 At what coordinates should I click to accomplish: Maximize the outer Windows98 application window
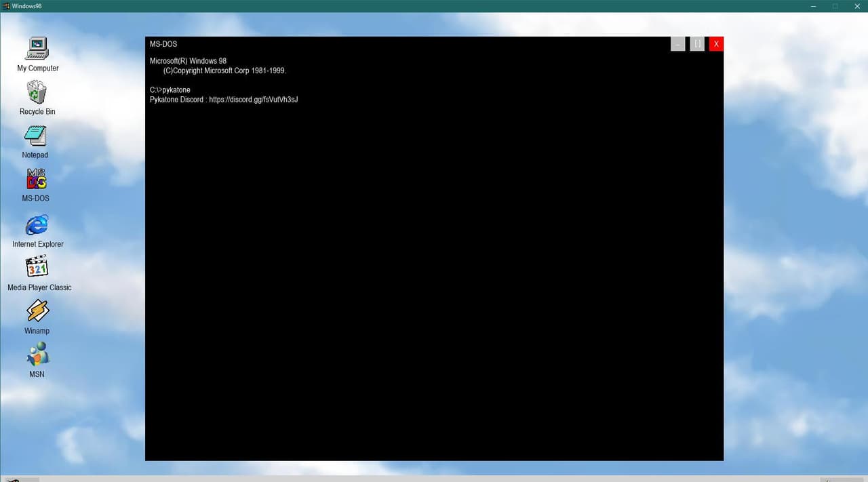click(x=835, y=6)
